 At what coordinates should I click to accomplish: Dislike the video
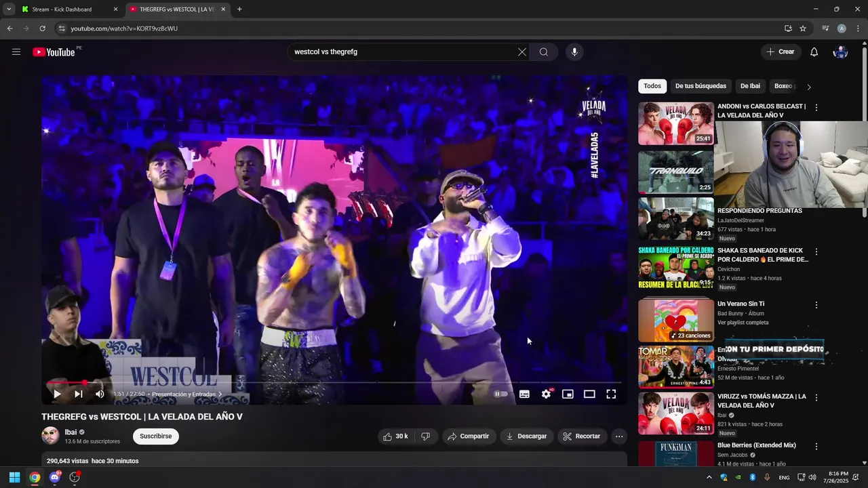426,436
